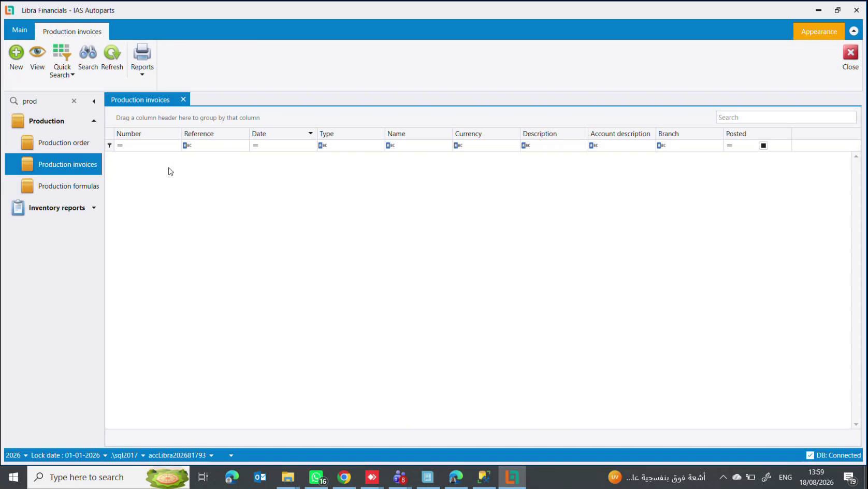This screenshot has width=868, height=489.
Task: Switch to the Main ribbon tab
Action: tap(20, 30)
